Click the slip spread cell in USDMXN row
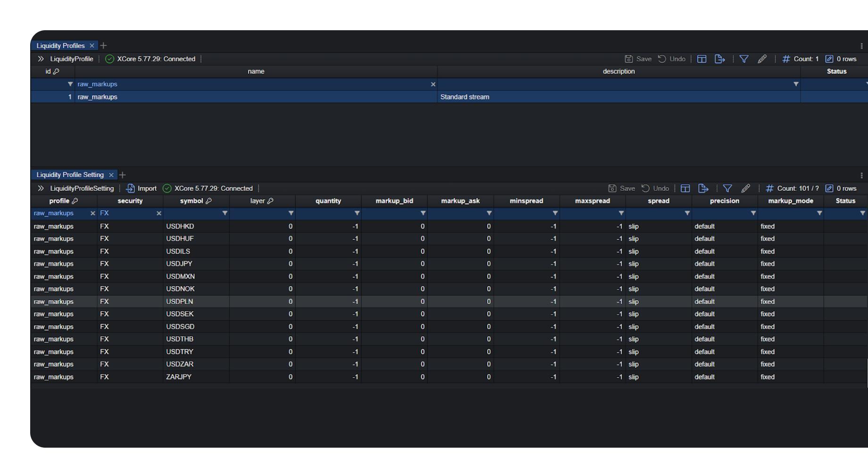This screenshot has width=868, height=476. click(x=659, y=276)
